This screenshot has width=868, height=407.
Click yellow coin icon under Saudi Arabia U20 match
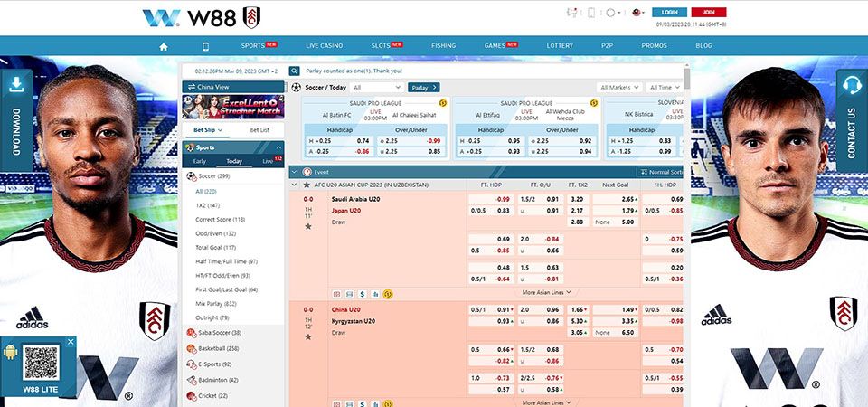tap(388, 294)
